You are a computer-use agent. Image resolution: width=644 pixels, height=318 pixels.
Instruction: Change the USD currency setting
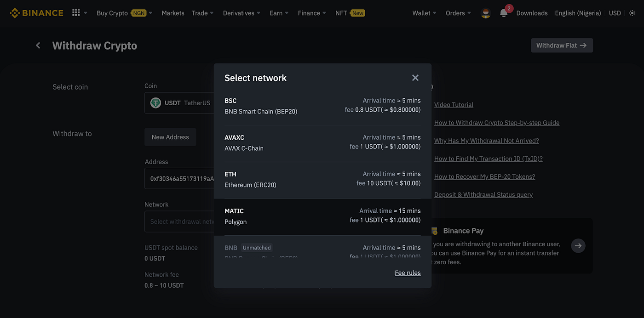click(x=615, y=13)
